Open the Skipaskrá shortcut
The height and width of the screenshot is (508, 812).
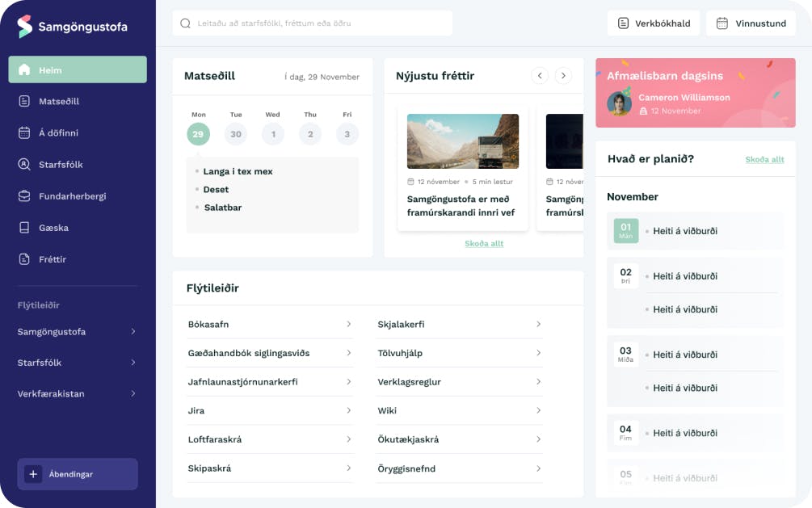270,468
